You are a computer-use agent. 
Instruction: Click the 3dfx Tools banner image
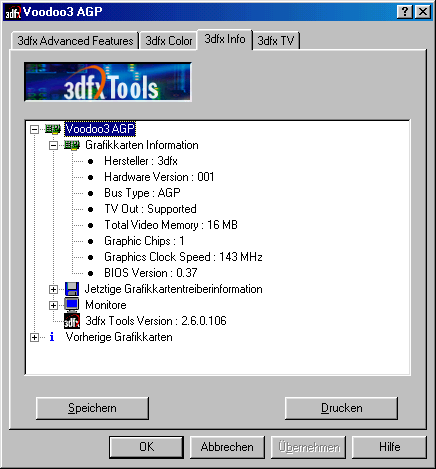click(x=108, y=82)
